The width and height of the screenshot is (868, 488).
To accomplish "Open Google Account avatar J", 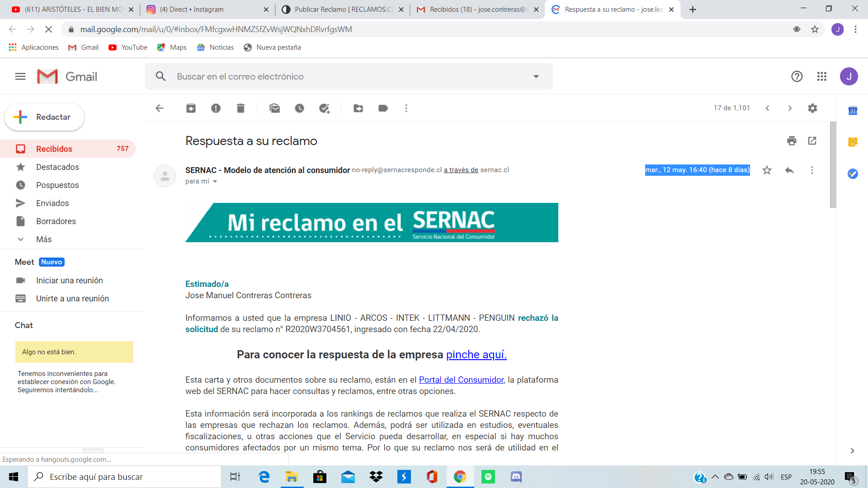I will (849, 76).
